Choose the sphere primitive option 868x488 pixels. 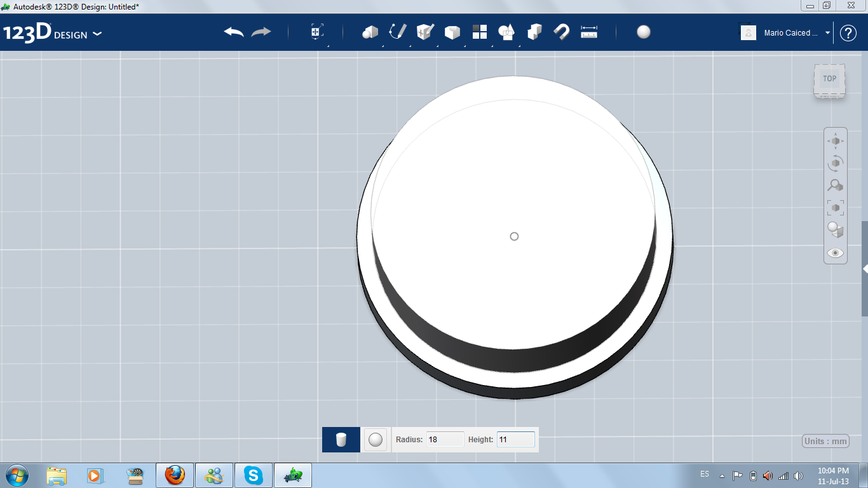coord(376,439)
